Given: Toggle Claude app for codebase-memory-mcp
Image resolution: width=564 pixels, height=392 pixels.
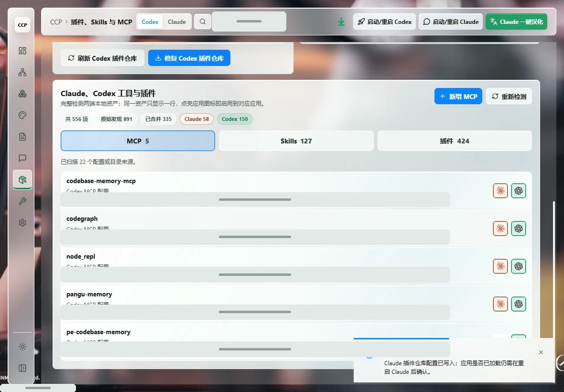Looking at the screenshot, I should pyautogui.click(x=500, y=191).
